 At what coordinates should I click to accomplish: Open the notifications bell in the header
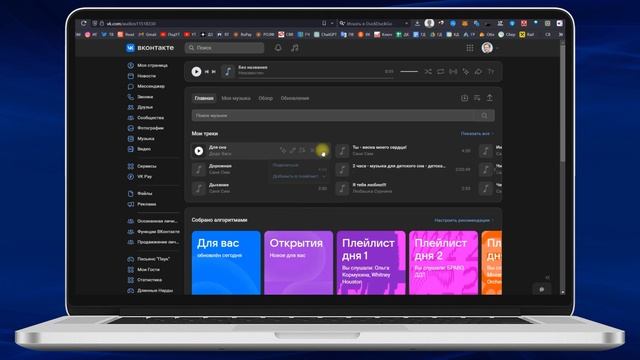pyautogui.click(x=278, y=48)
